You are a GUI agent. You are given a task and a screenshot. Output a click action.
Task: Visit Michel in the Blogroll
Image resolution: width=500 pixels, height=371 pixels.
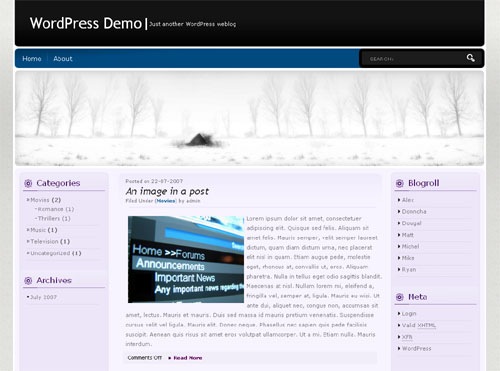[410, 246]
